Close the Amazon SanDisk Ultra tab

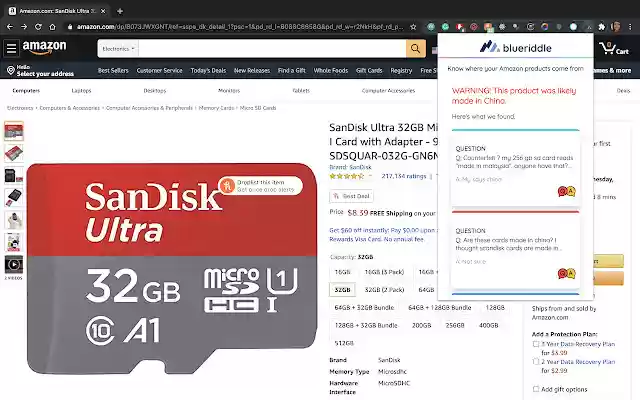(103, 11)
